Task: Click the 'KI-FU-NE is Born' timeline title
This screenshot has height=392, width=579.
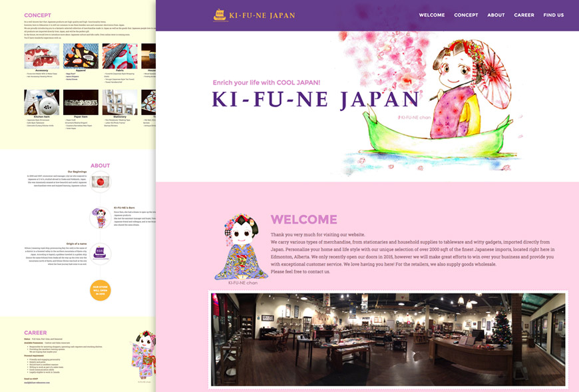Action: pyautogui.click(x=124, y=208)
